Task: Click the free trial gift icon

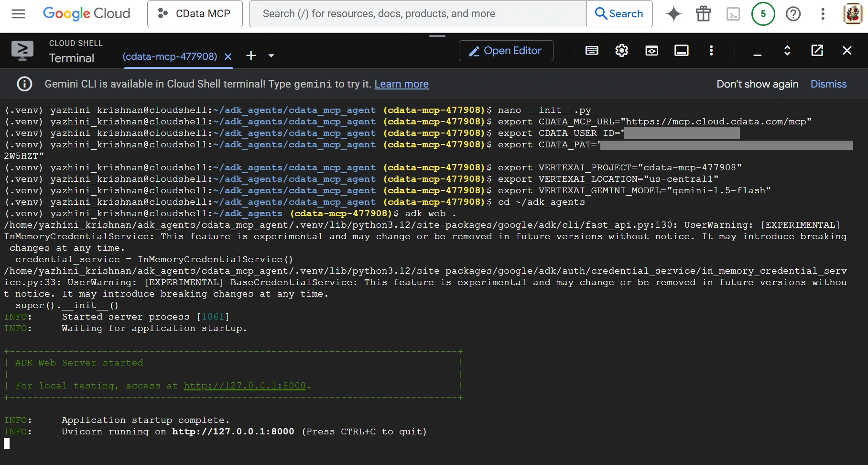Action: pos(703,14)
